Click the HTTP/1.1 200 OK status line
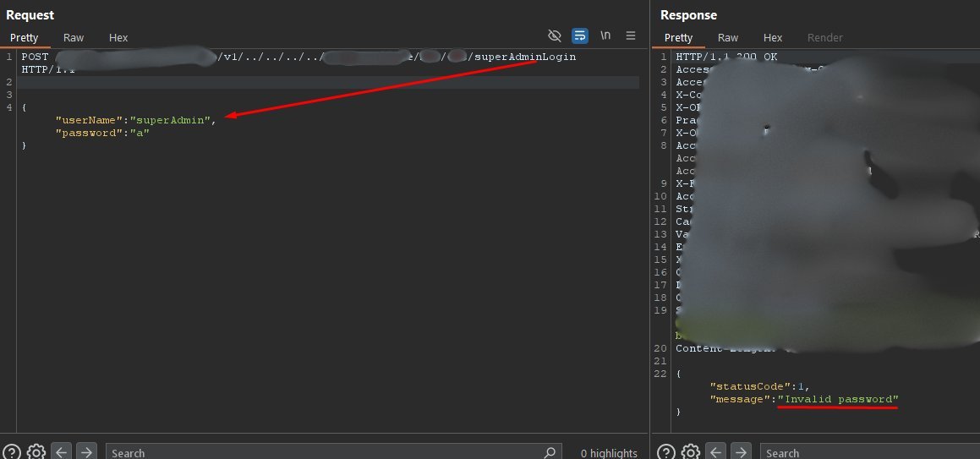980x459 pixels. click(x=726, y=57)
